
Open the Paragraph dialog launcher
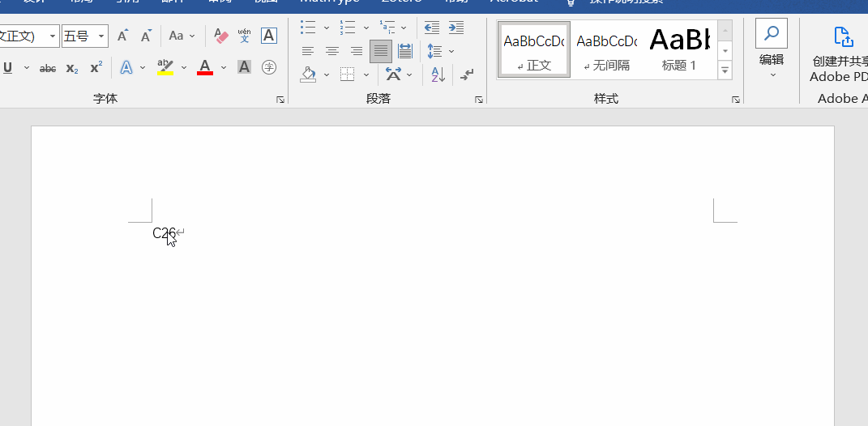(x=479, y=100)
